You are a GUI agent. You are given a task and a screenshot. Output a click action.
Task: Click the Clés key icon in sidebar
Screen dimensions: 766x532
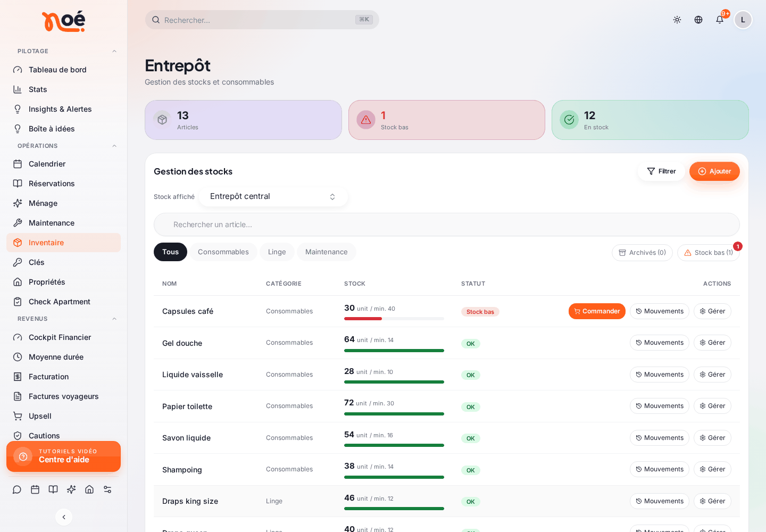coord(18,262)
